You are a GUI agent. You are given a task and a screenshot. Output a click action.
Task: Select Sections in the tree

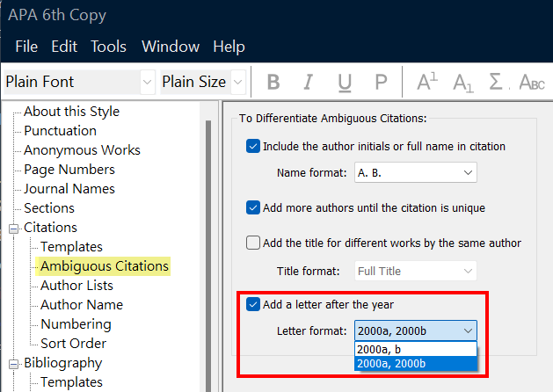click(49, 208)
